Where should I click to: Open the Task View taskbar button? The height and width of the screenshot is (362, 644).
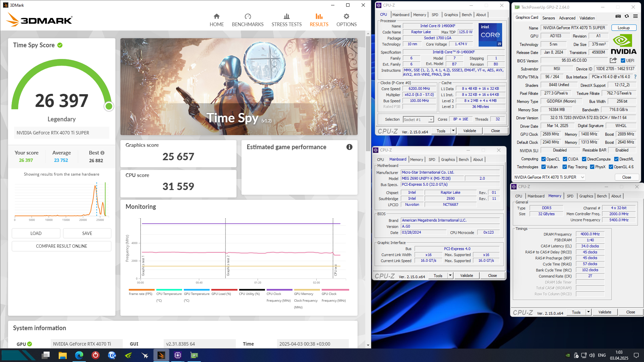tap(46, 355)
